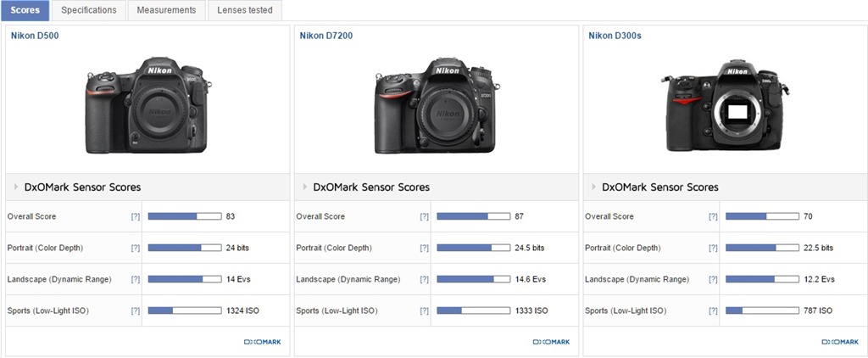Select the D500 value 14 Evs
This screenshot has width=868, height=358.
point(238,279)
